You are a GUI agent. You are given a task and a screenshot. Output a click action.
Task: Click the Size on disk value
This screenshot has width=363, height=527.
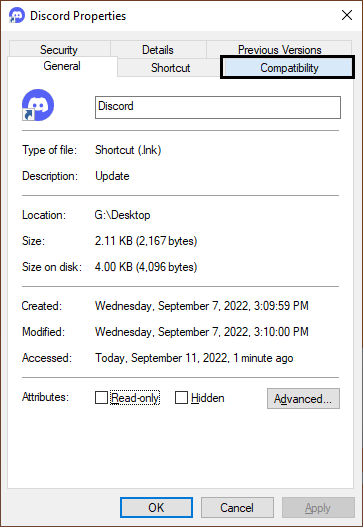click(x=146, y=267)
